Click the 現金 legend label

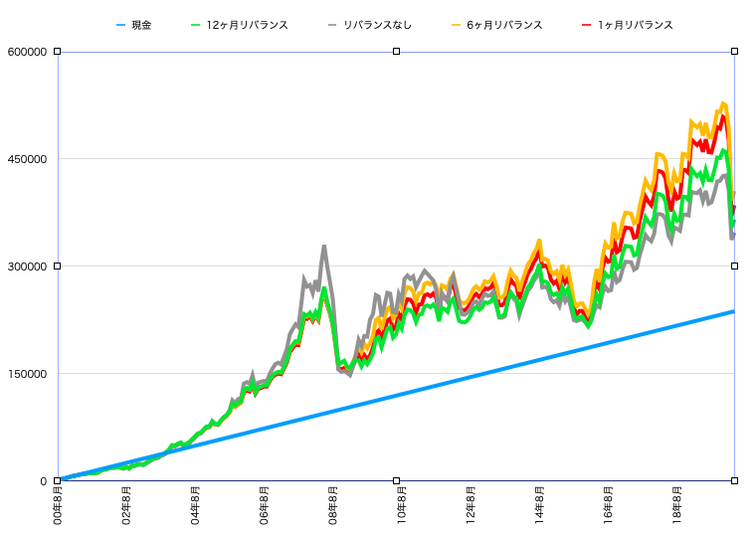pyautogui.click(x=141, y=25)
